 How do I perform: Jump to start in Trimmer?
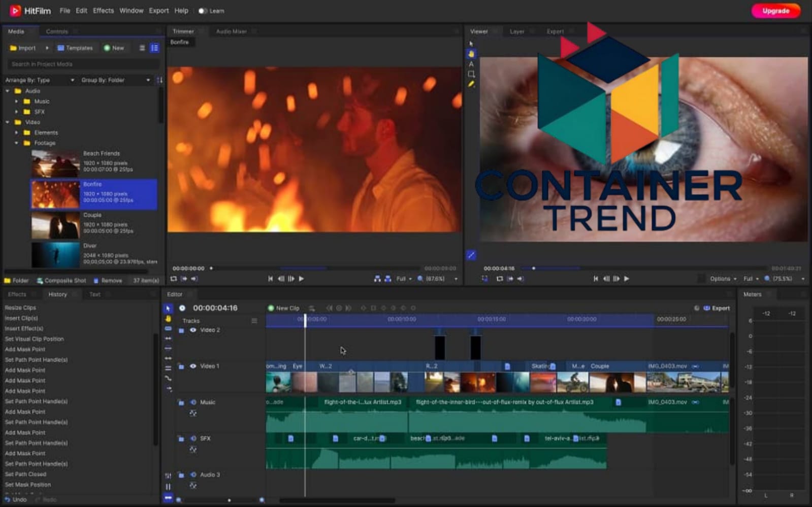tap(271, 279)
